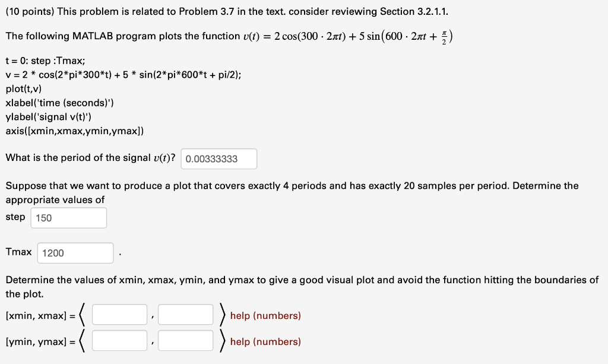Open the help (numbers) link beside [ymin, ymax]
Viewport: 608px width, 364px height.
coord(265,341)
